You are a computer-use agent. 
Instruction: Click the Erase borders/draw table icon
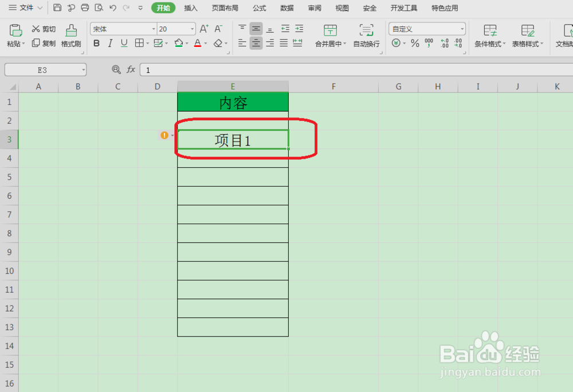tap(158, 43)
